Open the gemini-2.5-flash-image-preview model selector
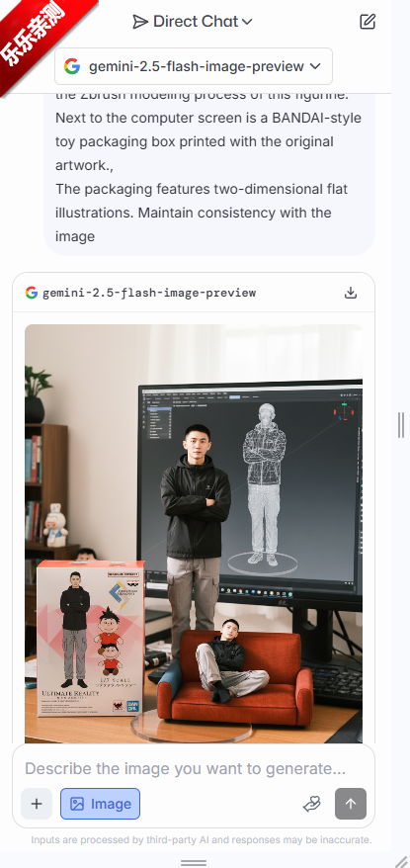Viewport: 410px width, 868px height. tap(194, 66)
